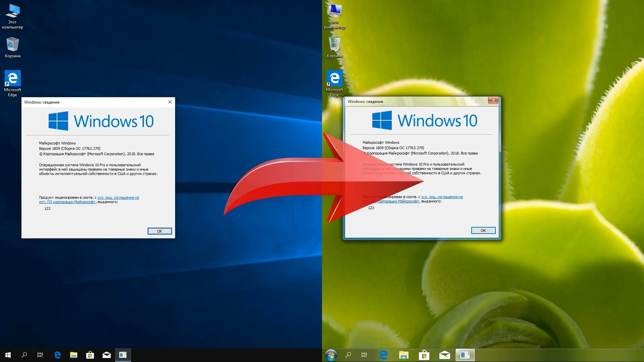Open File Explorer in Aero taskbar
The height and width of the screenshot is (362, 644).
coord(404,355)
